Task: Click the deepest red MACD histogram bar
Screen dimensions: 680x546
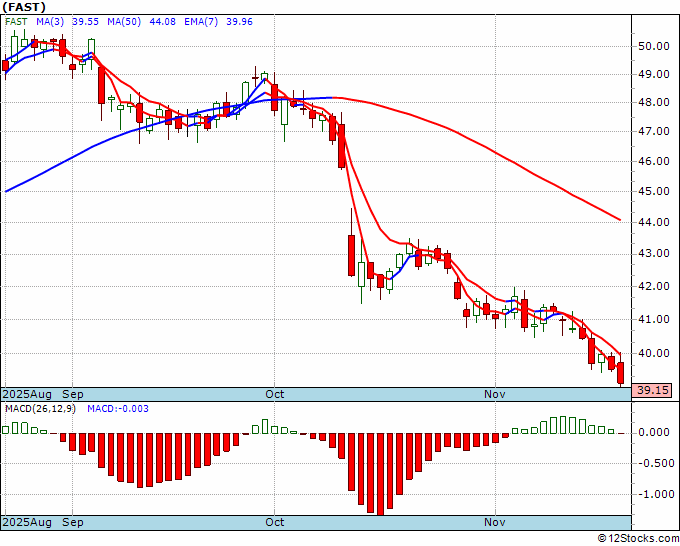Action: [x=380, y=474]
